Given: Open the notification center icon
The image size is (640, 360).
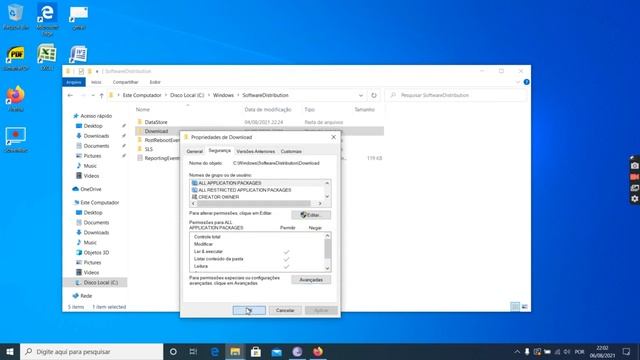Looking at the screenshot, I should point(627,351).
